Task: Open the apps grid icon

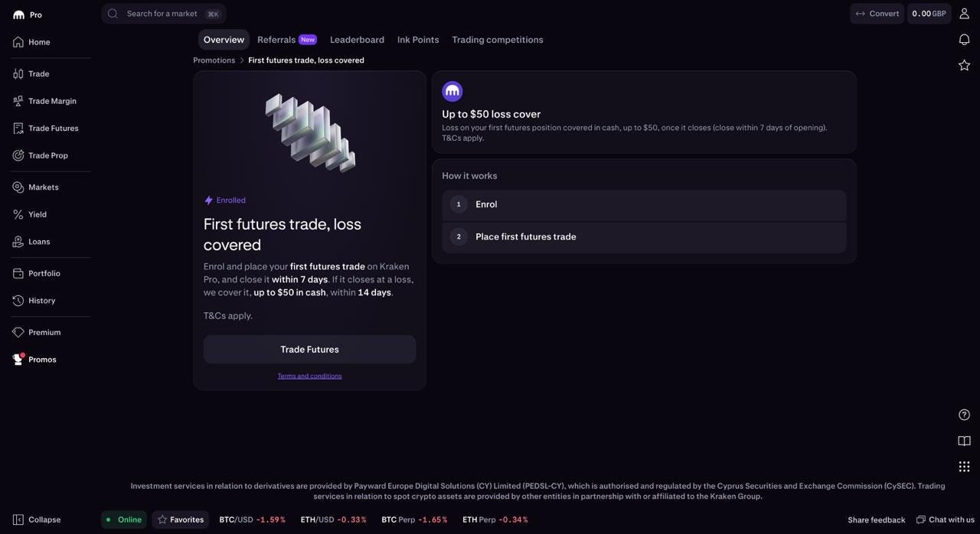Action: click(x=964, y=467)
